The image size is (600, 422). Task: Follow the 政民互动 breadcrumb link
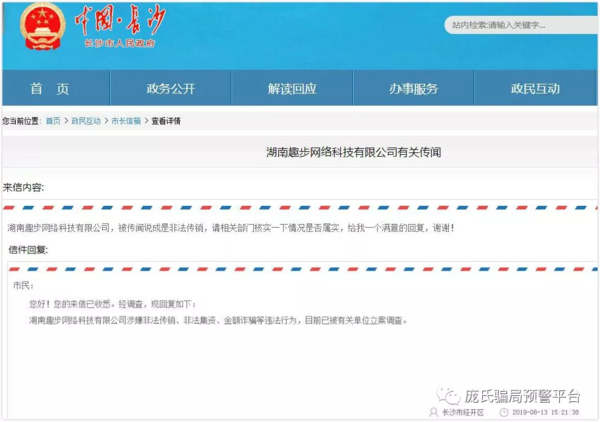point(86,121)
